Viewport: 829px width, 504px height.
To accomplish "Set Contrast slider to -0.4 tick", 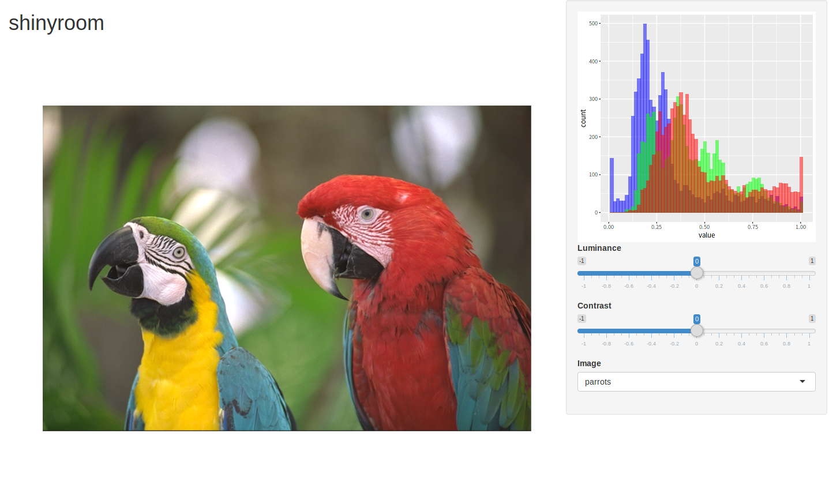I will tap(651, 331).
